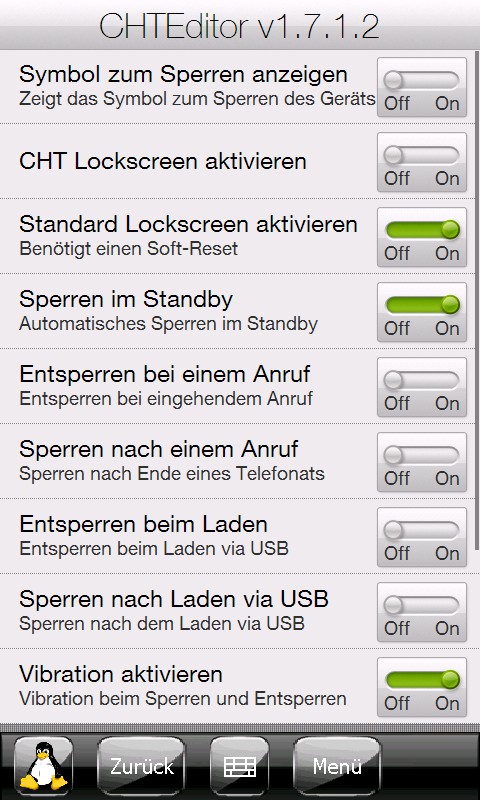Select Vibration beim Sperren und Entsperren description
This screenshot has width=480, height=800.
tap(183, 698)
